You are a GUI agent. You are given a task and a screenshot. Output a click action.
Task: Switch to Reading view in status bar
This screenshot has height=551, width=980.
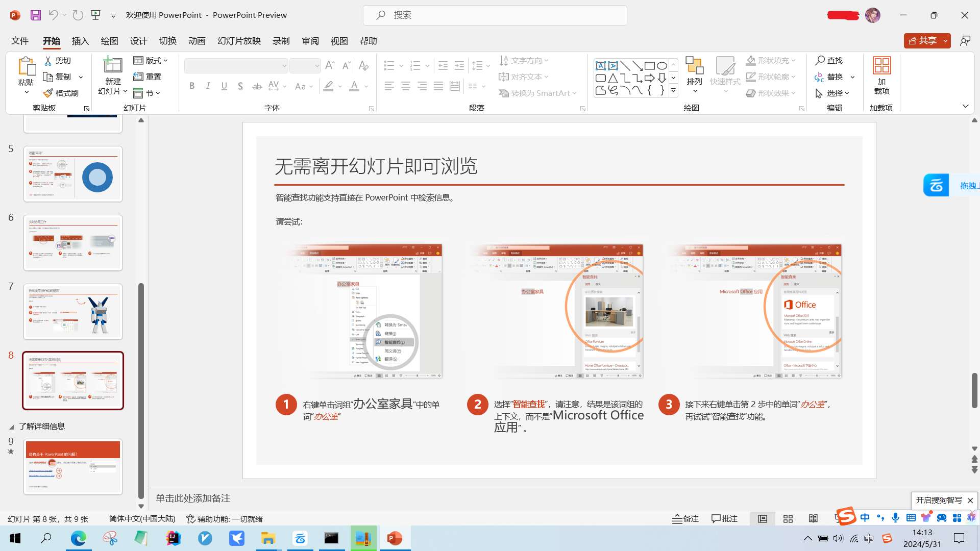(814, 519)
